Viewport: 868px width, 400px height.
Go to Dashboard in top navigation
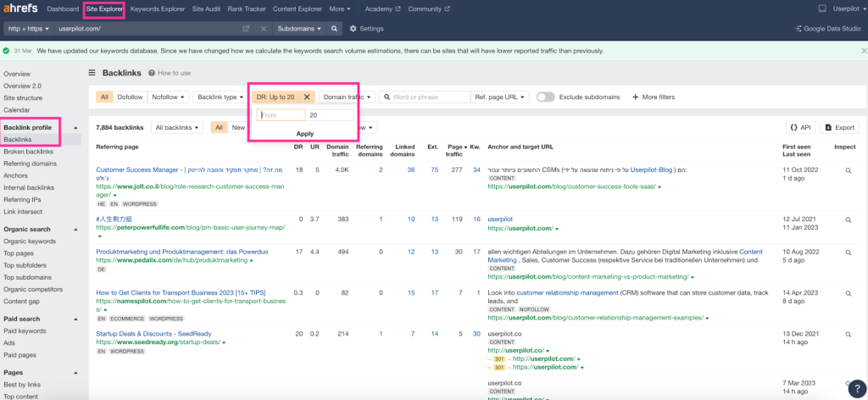click(x=63, y=8)
